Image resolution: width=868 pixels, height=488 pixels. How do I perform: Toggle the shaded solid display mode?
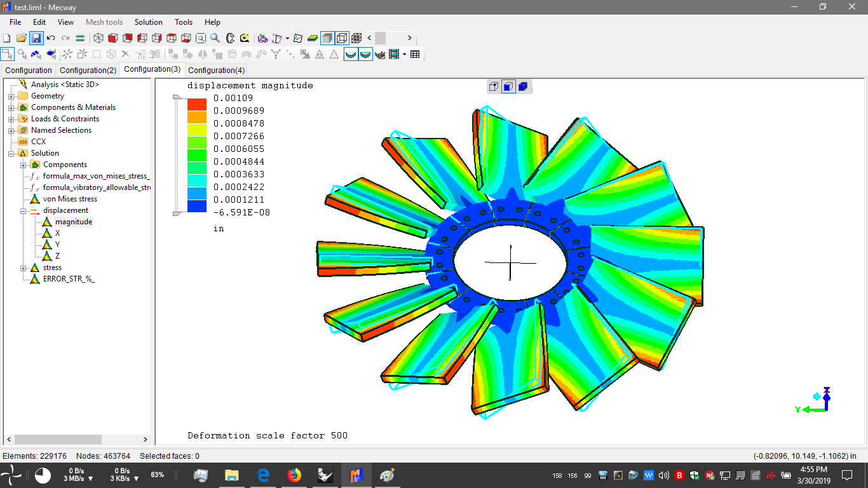pyautogui.click(x=327, y=38)
